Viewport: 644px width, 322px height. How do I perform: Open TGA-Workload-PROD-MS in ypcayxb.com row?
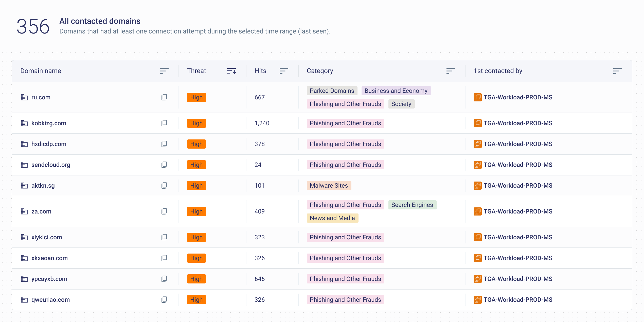pyautogui.click(x=518, y=279)
